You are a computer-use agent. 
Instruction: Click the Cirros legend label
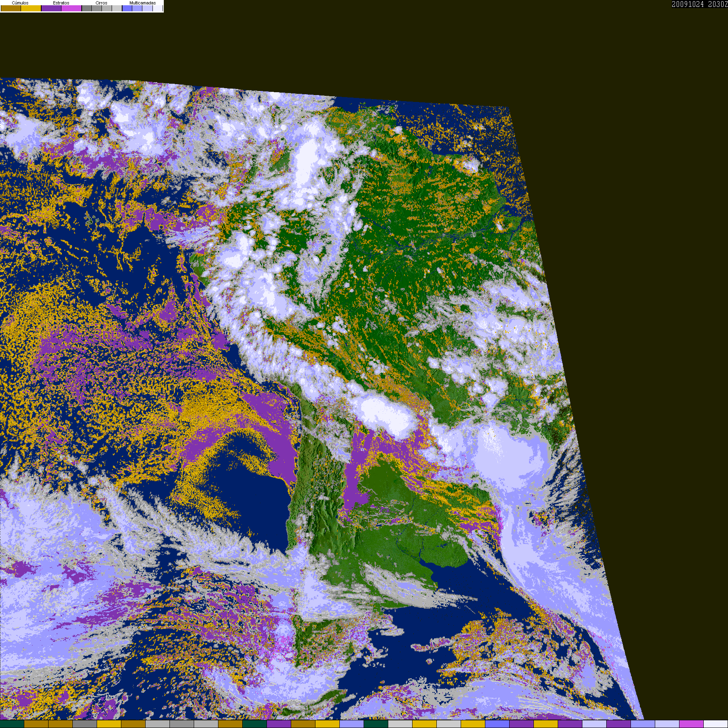102,3
